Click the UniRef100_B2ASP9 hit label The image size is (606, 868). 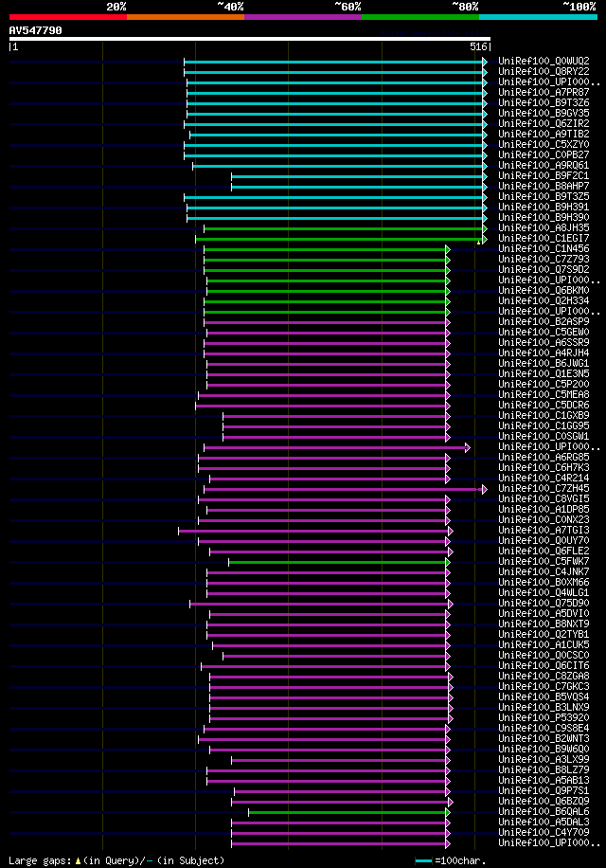pyautogui.click(x=544, y=321)
